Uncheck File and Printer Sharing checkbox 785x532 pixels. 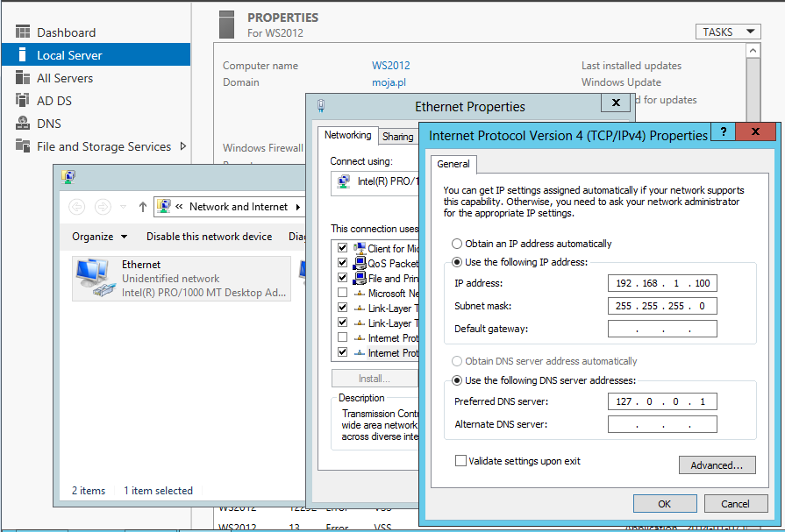pyautogui.click(x=342, y=278)
